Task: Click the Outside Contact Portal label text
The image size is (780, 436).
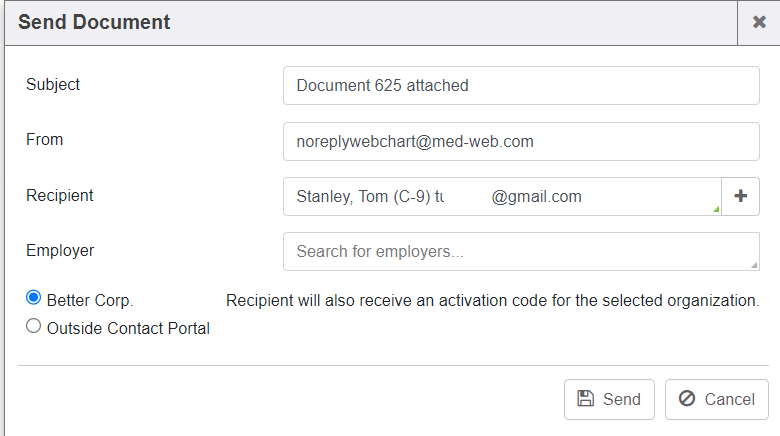Action: click(128, 328)
